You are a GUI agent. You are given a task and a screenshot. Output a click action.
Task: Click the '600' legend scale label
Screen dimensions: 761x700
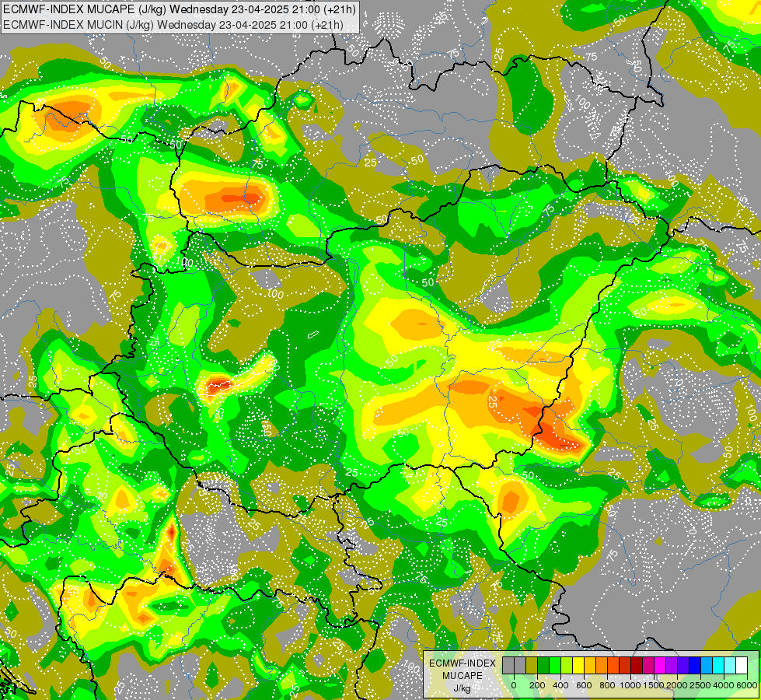[x=584, y=685]
